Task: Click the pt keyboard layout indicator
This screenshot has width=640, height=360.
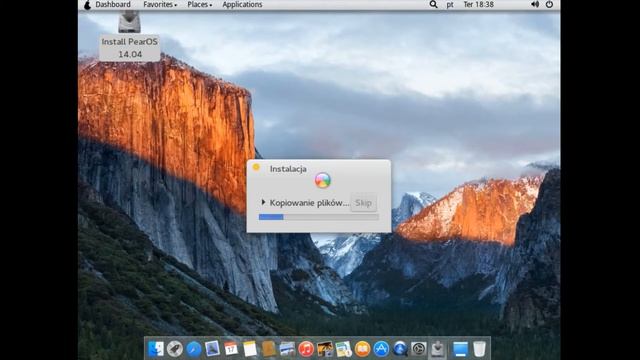Action: point(450,4)
